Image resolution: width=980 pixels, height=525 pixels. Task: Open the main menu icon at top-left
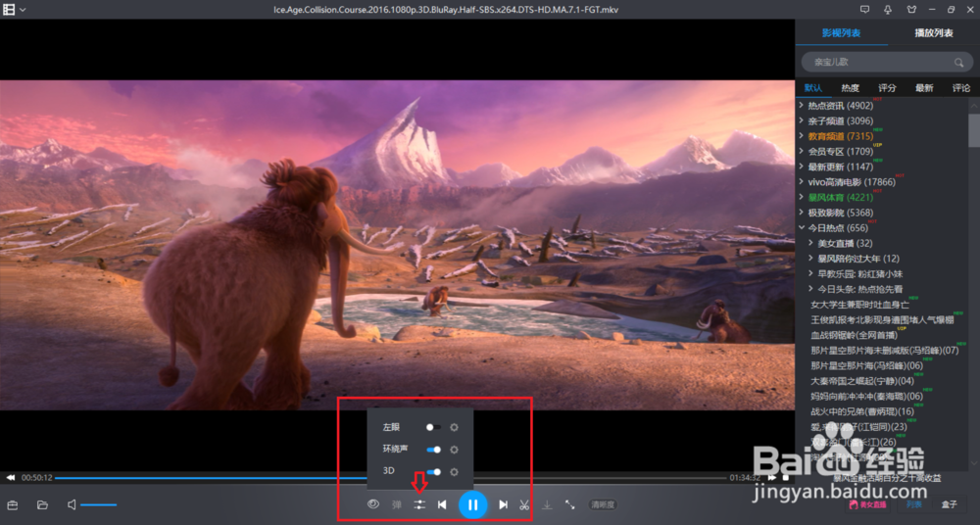(x=9, y=10)
